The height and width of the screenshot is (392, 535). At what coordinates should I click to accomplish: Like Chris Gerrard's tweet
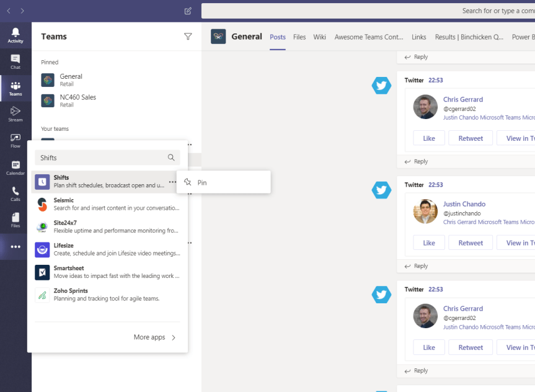[x=428, y=138]
